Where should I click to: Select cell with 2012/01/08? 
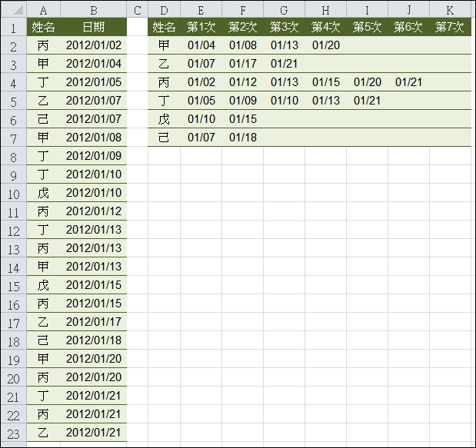point(94,138)
